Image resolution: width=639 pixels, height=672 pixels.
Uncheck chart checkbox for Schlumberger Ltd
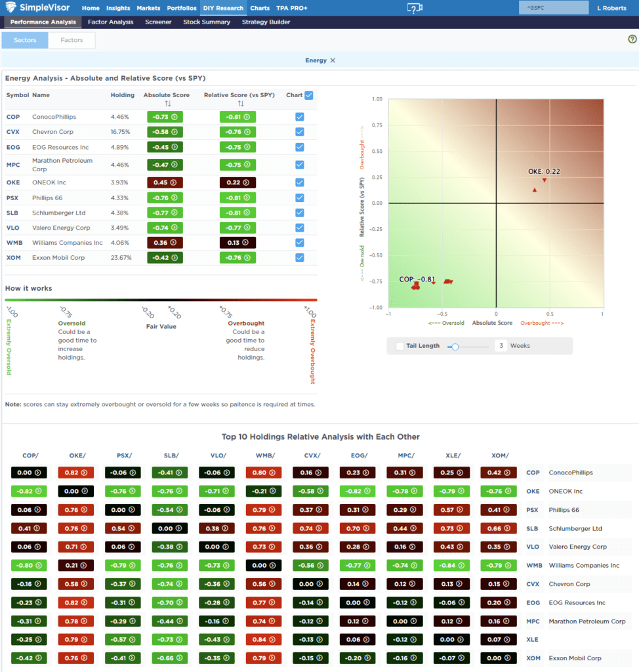click(x=300, y=213)
